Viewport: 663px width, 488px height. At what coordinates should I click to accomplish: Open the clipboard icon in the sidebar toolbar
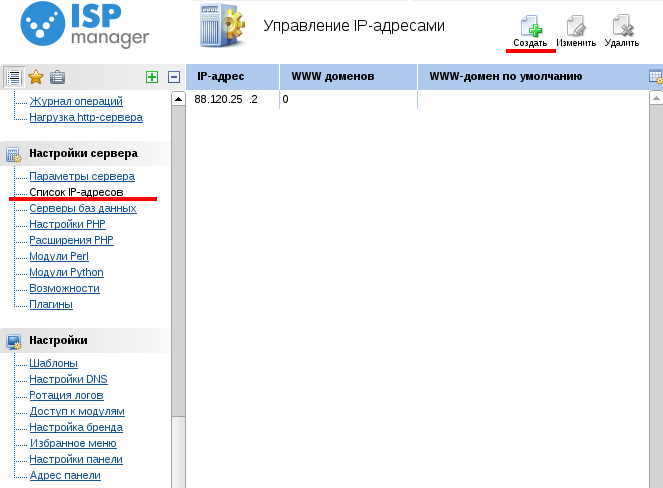[x=58, y=77]
